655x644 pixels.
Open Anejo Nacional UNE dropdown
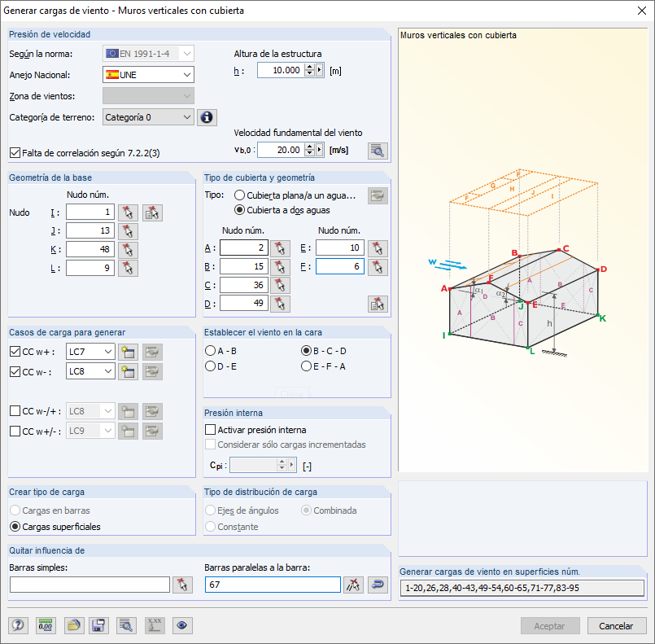(148, 75)
